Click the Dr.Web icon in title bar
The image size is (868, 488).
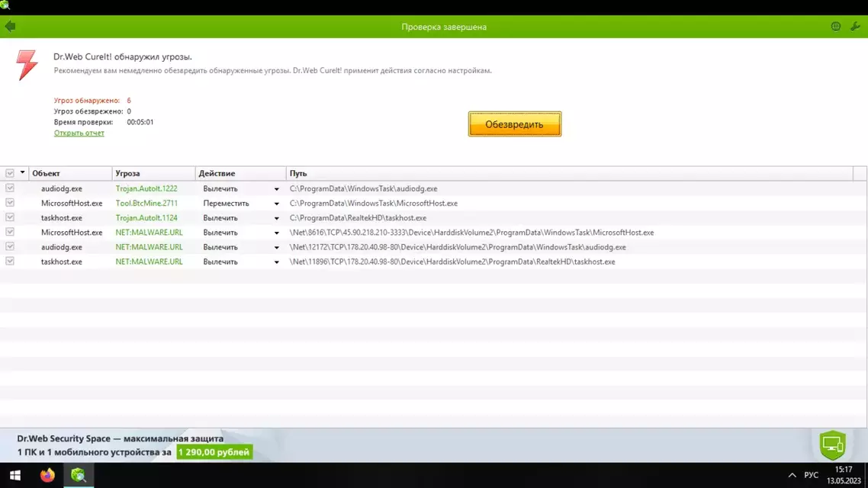[5, 5]
